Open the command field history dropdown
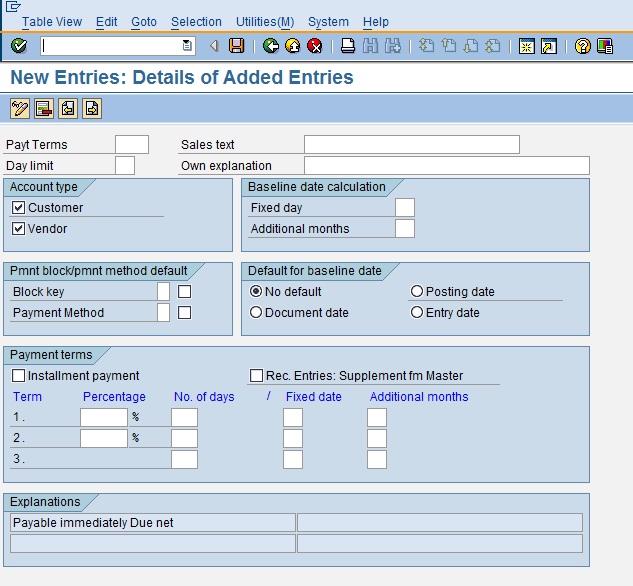Viewport: 633px width, 586px height. coord(187,46)
